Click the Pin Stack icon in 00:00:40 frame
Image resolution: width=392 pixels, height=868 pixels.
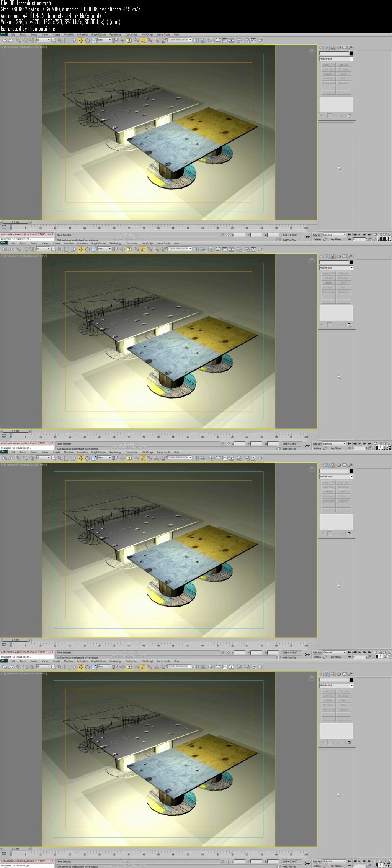tap(322, 533)
